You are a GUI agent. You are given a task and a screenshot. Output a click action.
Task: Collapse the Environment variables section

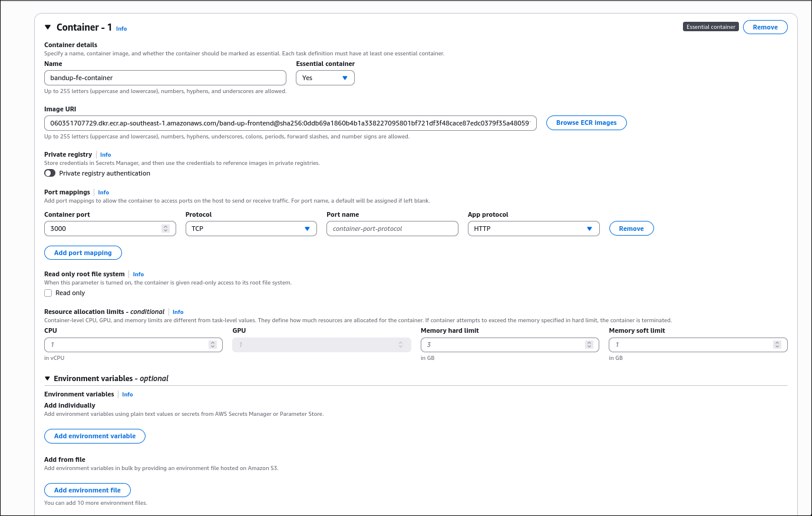(x=48, y=378)
